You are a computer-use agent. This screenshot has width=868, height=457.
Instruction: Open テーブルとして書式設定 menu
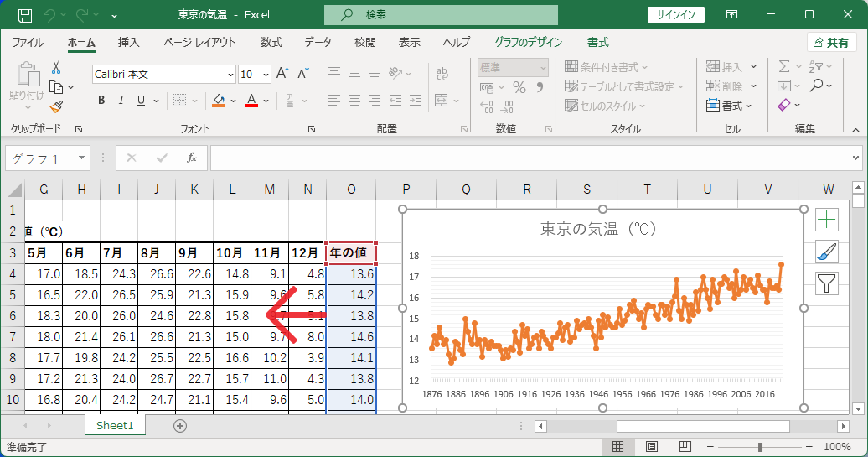624,86
